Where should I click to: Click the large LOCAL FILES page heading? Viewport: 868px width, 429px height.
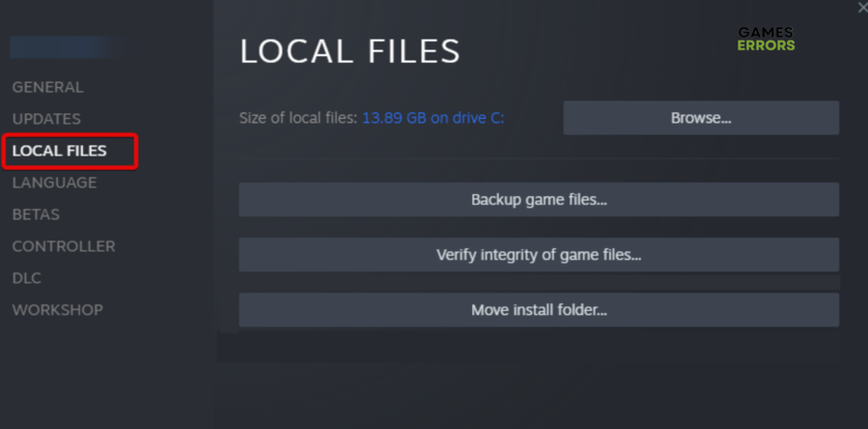[350, 51]
